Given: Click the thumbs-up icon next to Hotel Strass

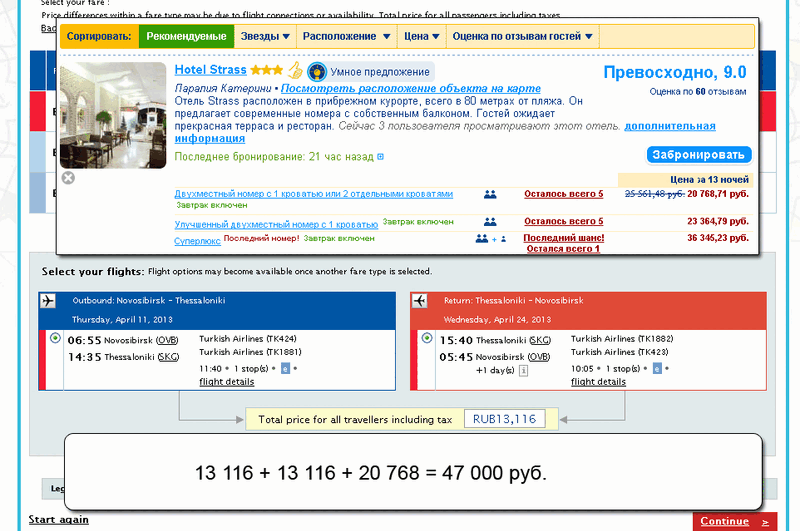Looking at the screenshot, I should pyautogui.click(x=295, y=70).
